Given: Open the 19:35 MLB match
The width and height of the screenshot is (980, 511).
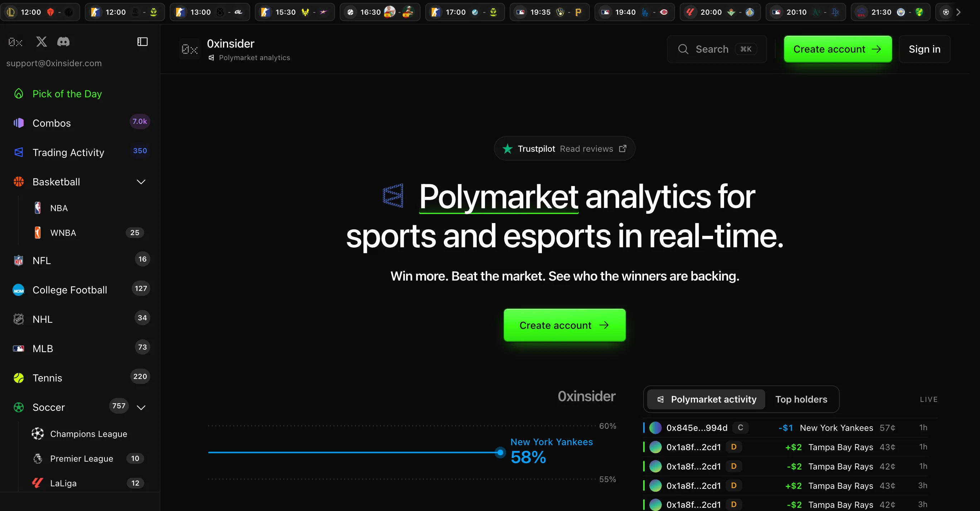Looking at the screenshot, I should coord(550,12).
